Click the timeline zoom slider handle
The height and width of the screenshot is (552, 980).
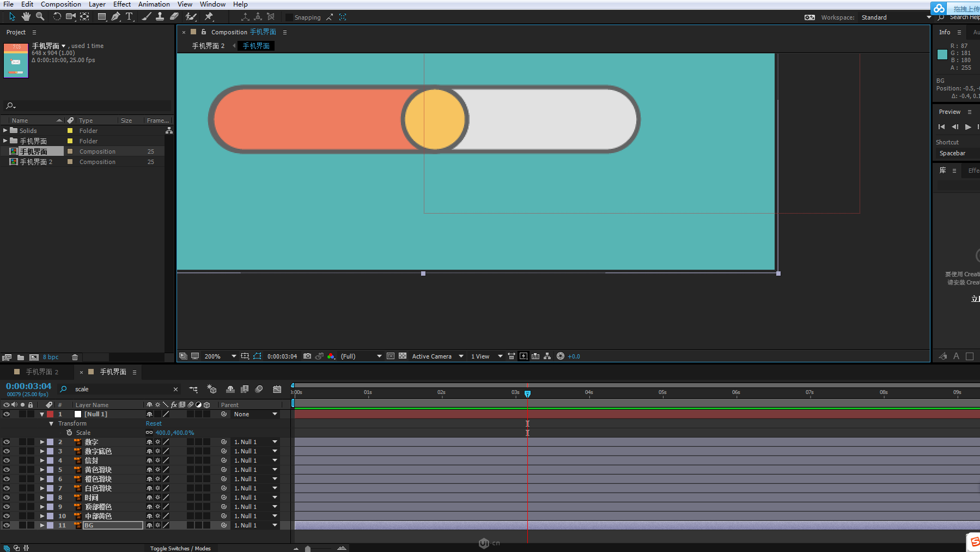click(308, 548)
